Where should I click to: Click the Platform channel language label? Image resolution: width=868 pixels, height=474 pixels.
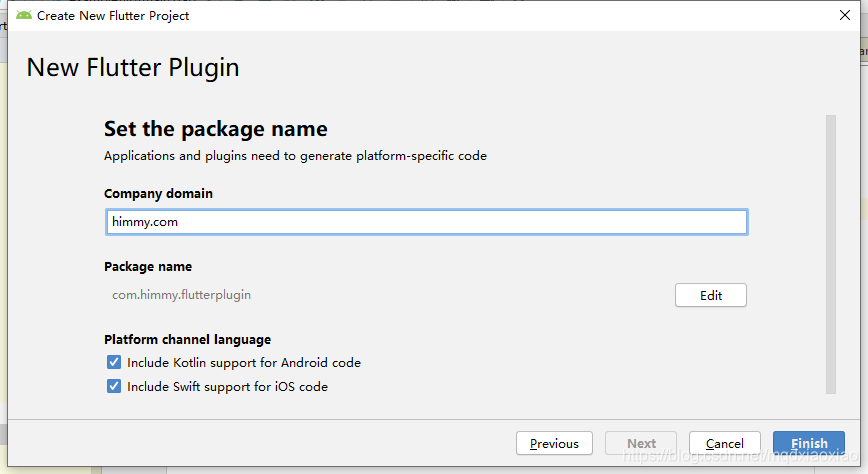pyautogui.click(x=188, y=339)
